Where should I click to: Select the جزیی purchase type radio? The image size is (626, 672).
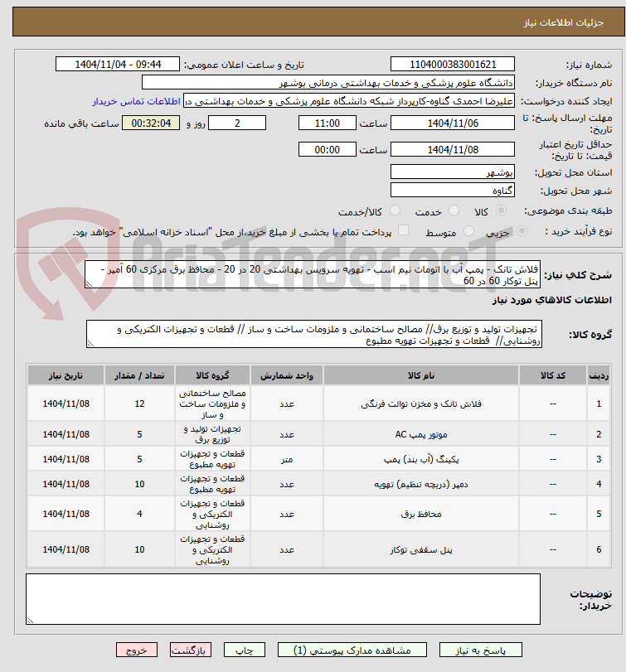pyautogui.click(x=522, y=231)
